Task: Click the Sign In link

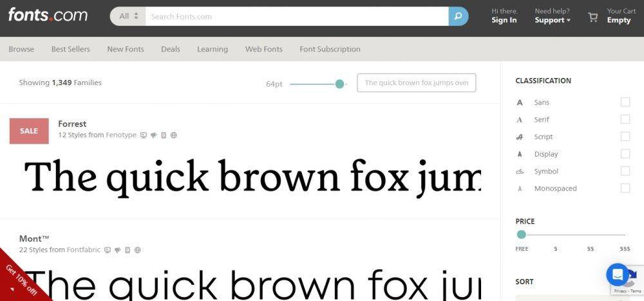Action: (504, 20)
